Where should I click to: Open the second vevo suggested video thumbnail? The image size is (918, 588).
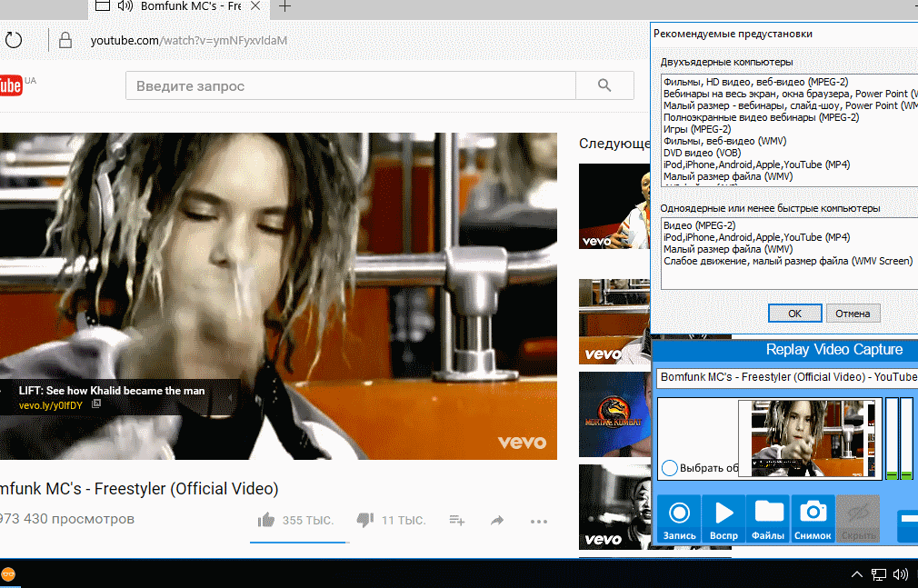click(x=614, y=322)
